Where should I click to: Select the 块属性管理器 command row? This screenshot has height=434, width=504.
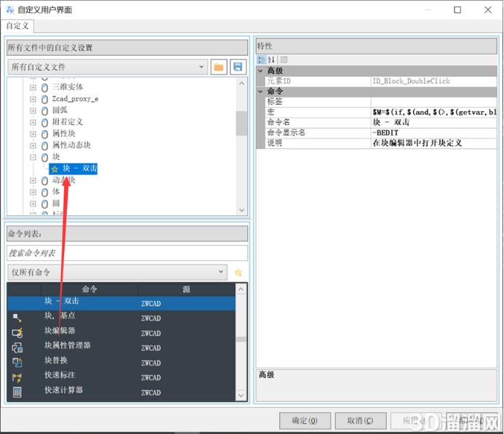tap(121, 347)
